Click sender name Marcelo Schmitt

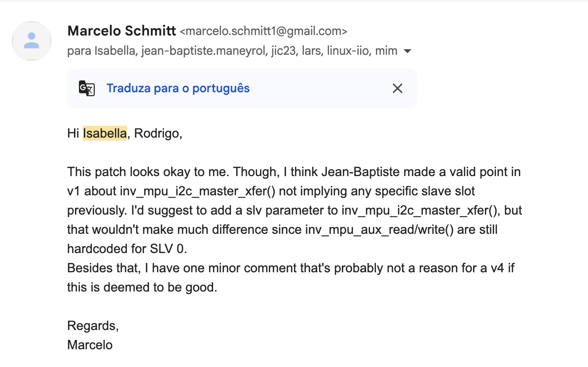121,31
